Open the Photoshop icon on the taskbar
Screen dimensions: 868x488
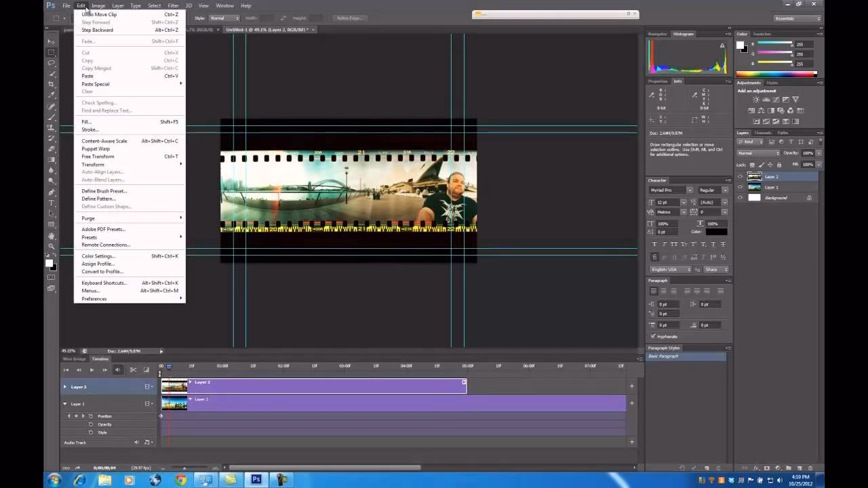click(256, 479)
